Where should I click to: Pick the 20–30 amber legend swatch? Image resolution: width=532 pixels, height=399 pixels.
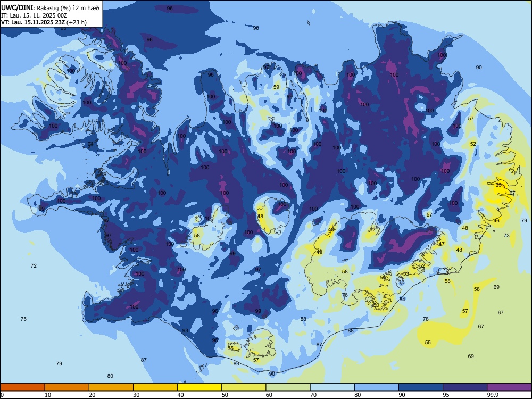[x=111, y=387]
